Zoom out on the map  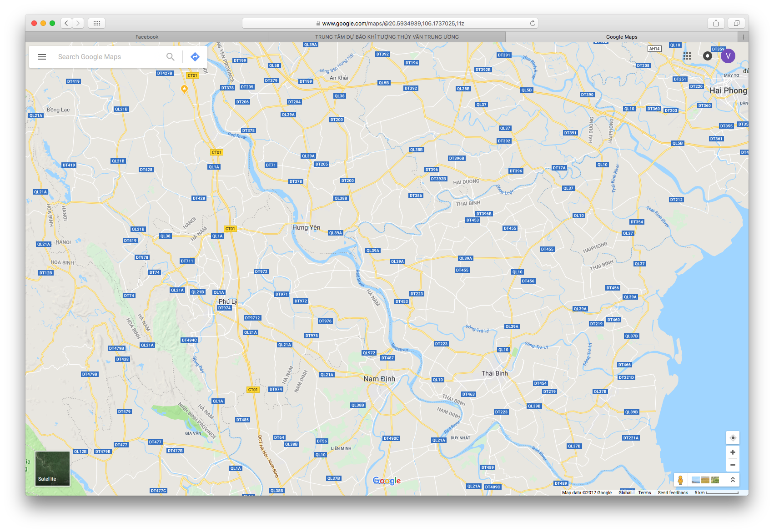point(733,465)
